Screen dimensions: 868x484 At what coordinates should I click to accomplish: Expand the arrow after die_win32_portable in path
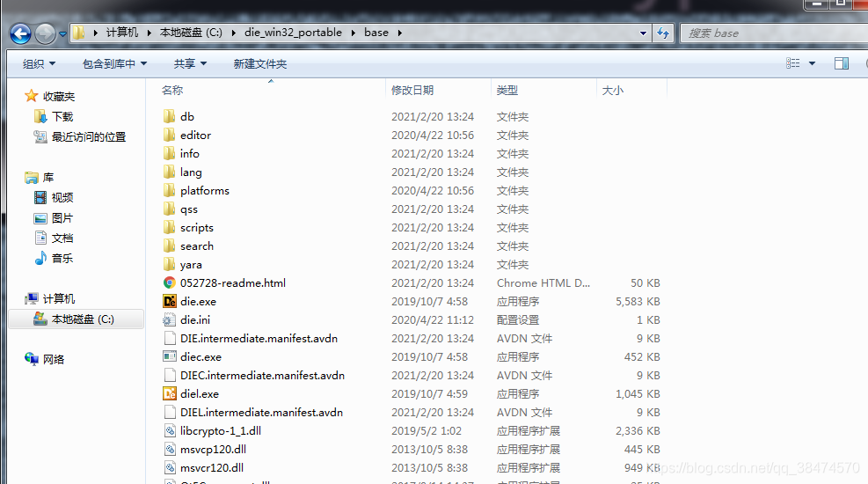354,33
